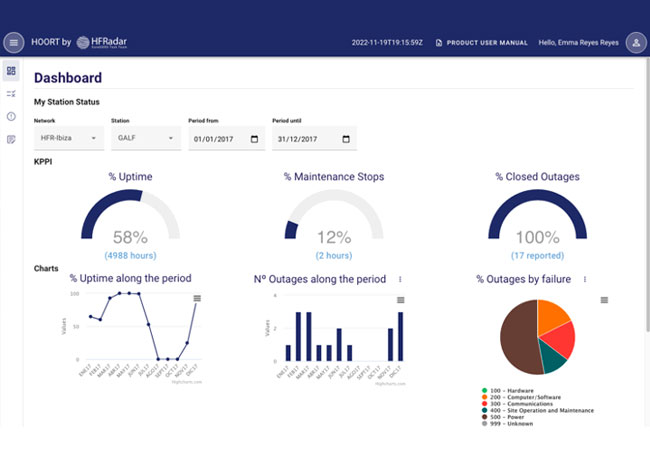Viewport: 650px width, 450px height.
Task: Open calendar picker for Period until
Action: [x=346, y=139]
